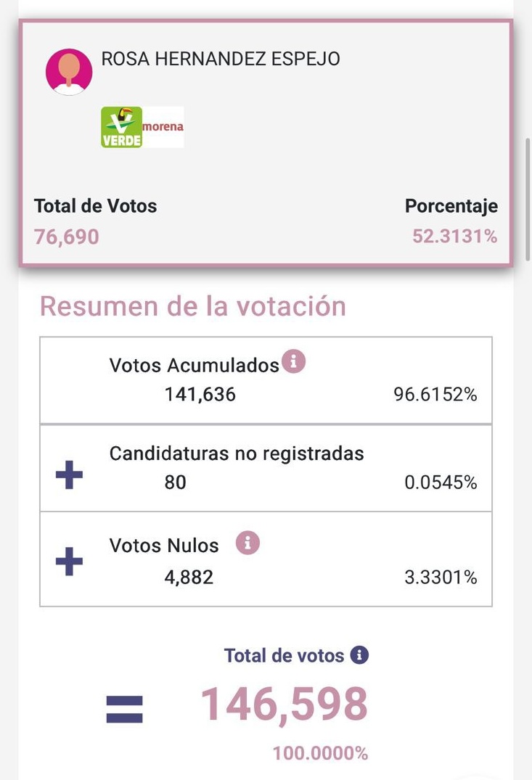Expand the Candidaturas no registradas plus sign
The image size is (532, 780).
tap(70, 476)
